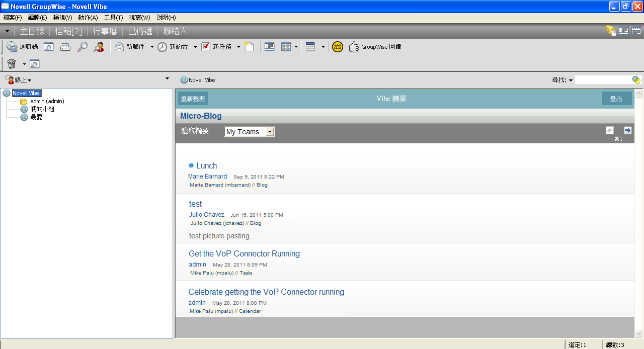Screen dimensions: 644x349
Task: Click the yellow round phone icon
Action: tap(338, 47)
